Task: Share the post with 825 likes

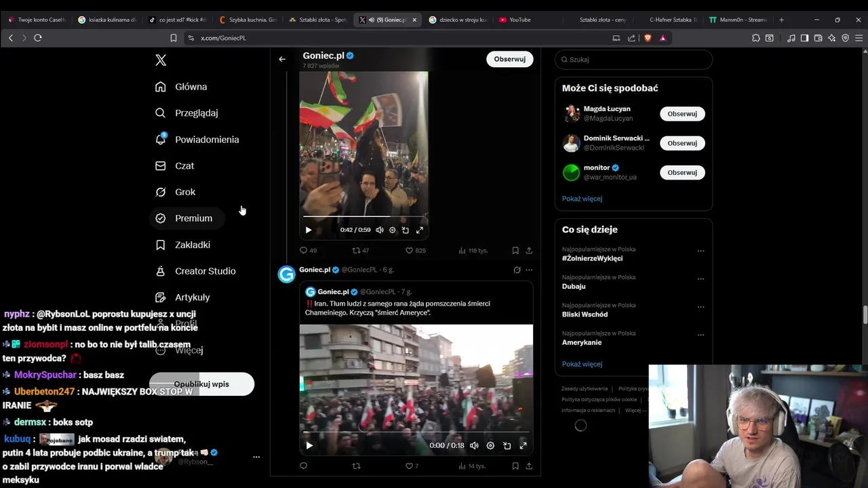Action: (529, 251)
